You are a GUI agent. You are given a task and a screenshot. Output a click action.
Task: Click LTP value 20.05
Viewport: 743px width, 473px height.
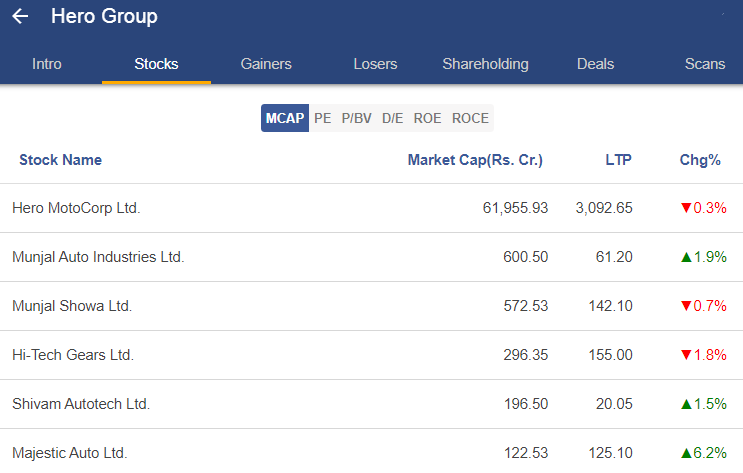(614, 404)
